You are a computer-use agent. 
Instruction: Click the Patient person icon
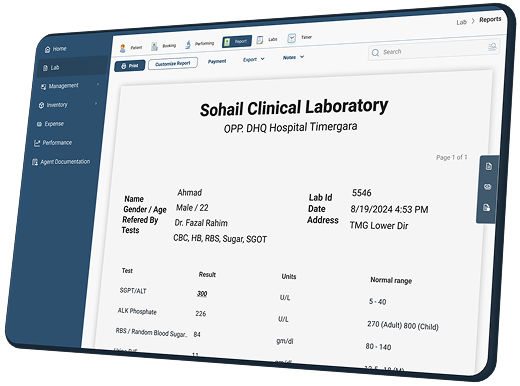[123, 48]
